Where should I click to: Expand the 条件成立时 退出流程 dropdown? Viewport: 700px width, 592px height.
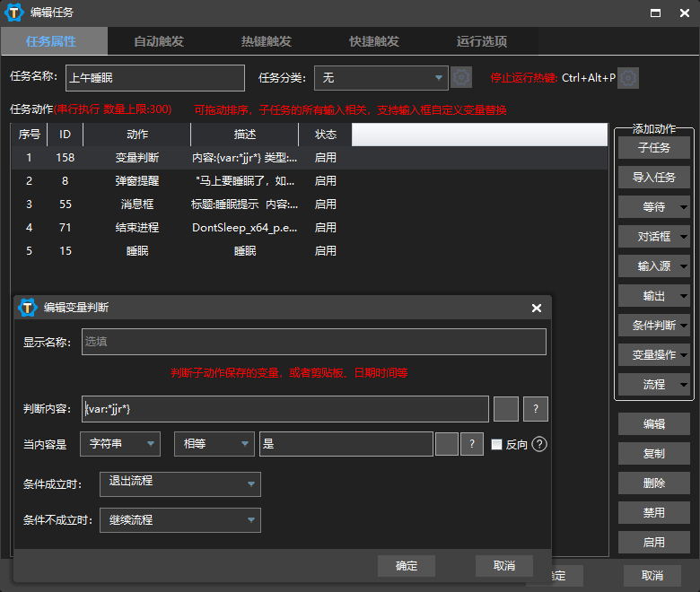pos(179,484)
